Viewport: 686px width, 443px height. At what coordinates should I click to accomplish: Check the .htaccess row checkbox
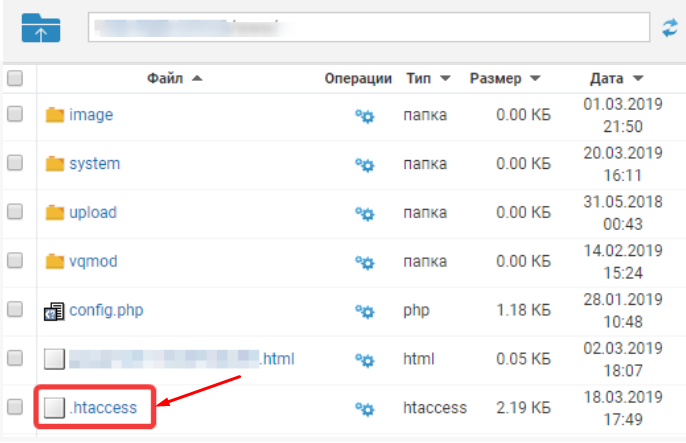coord(15,407)
